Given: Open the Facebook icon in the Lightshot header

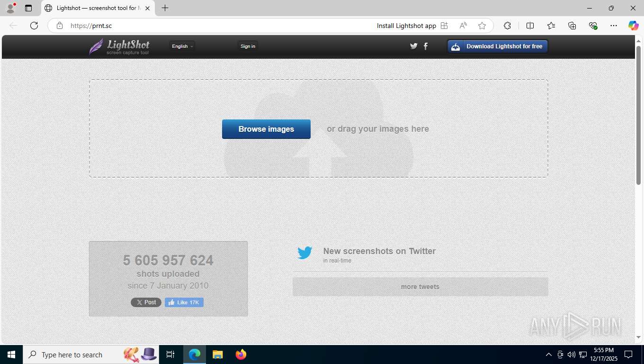Looking at the screenshot, I should (x=426, y=46).
